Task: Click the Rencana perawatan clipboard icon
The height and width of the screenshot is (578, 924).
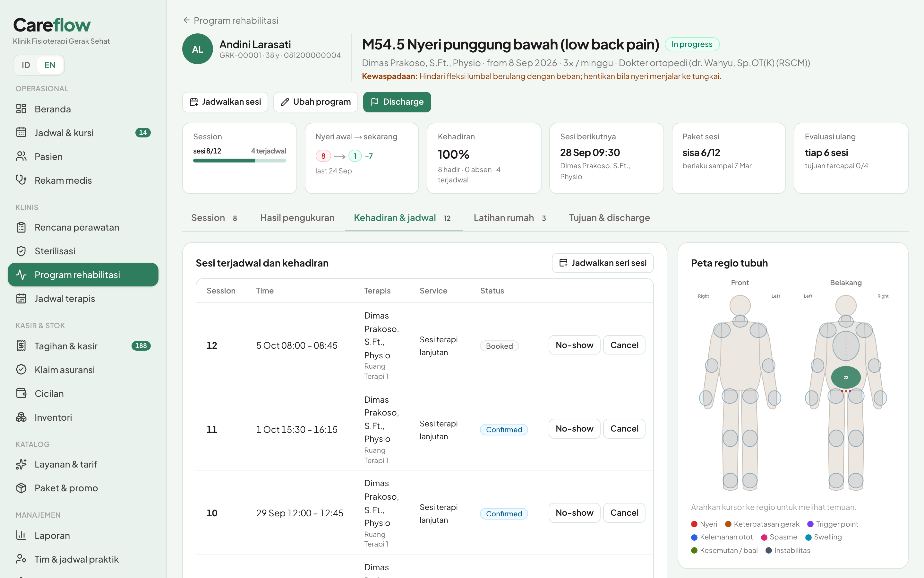Action: [x=21, y=227]
